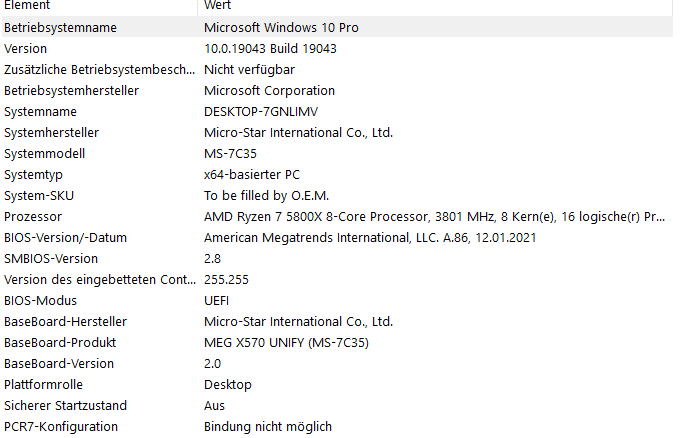This screenshot has width=689, height=438.
Task: Select the SMBIOS-Version row
Action: [337, 258]
